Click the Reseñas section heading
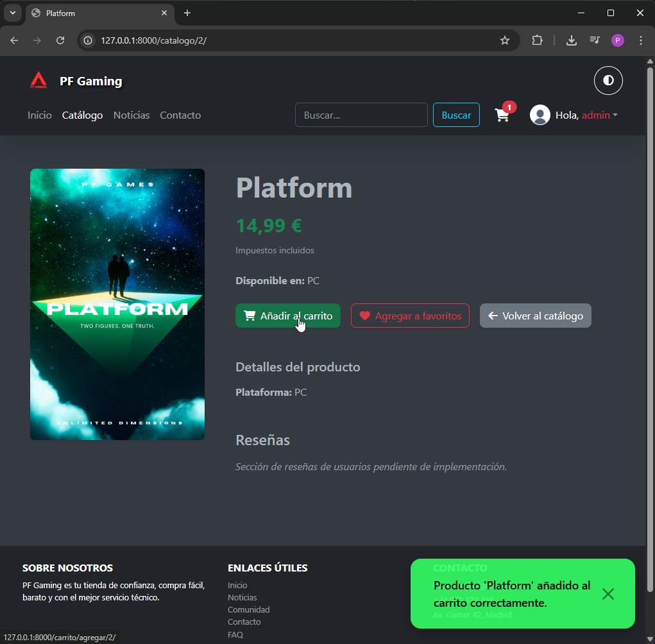Screen dimensions: 655x644 (263, 440)
